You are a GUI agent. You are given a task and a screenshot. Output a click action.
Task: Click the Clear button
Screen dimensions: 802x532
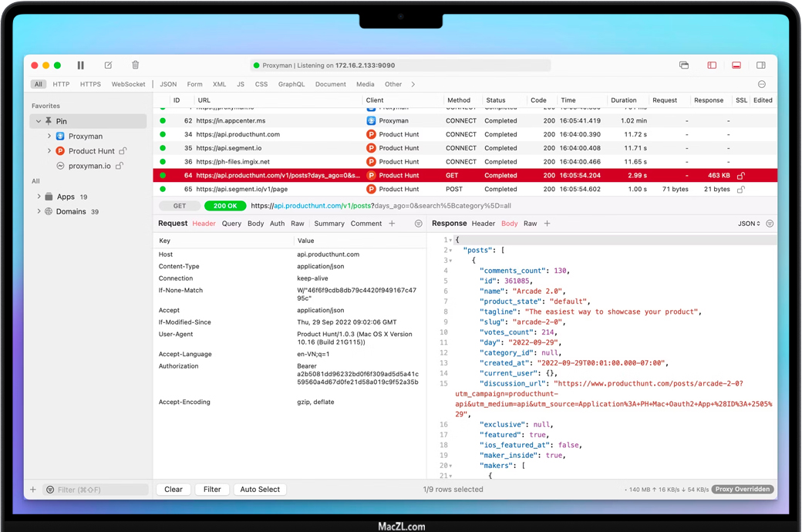click(174, 490)
